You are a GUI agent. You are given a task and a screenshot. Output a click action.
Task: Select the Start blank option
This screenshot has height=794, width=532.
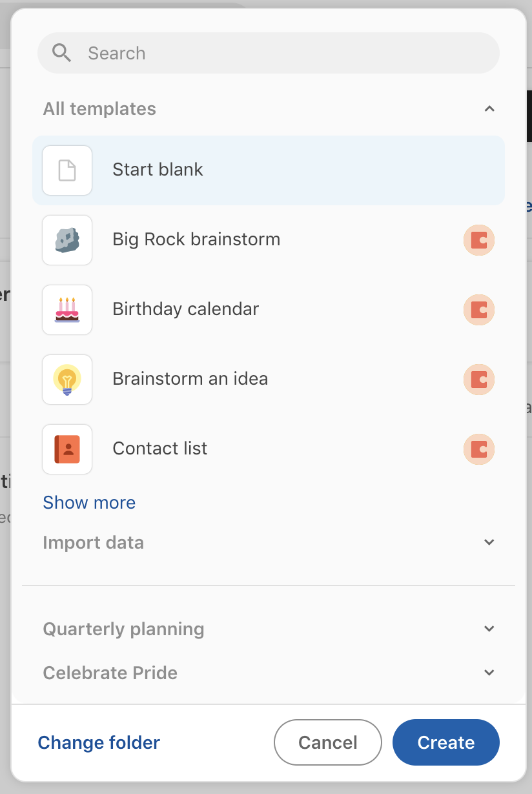click(158, 170)
